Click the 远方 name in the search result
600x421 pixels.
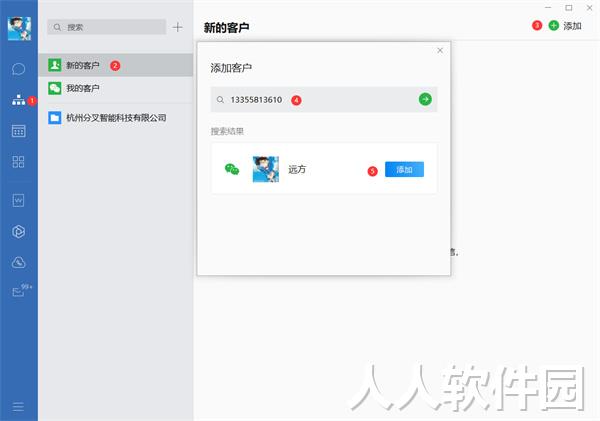pos(297,169)
